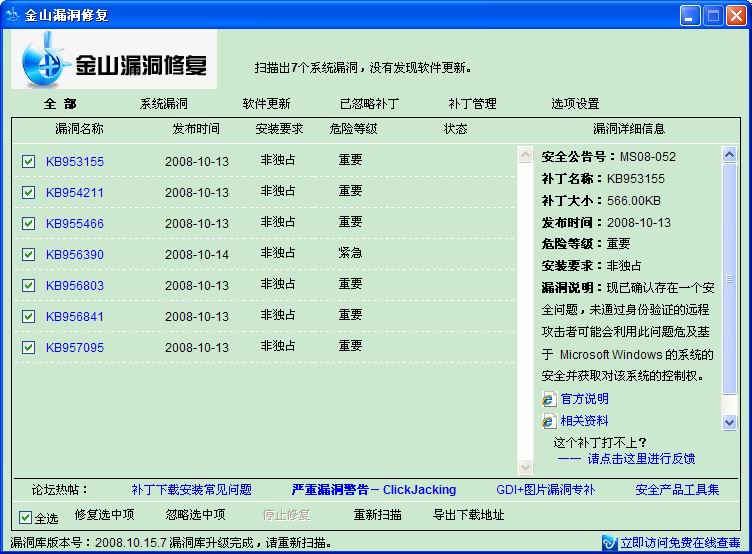Click the MS08-052 bulletin number
This screenshot has height=554, width=752.
pos(647,157)
